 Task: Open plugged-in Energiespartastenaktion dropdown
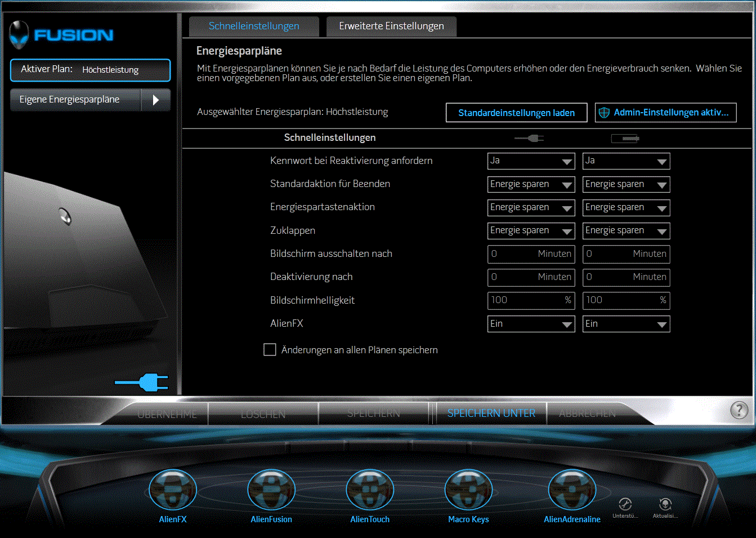click(531, 207)
